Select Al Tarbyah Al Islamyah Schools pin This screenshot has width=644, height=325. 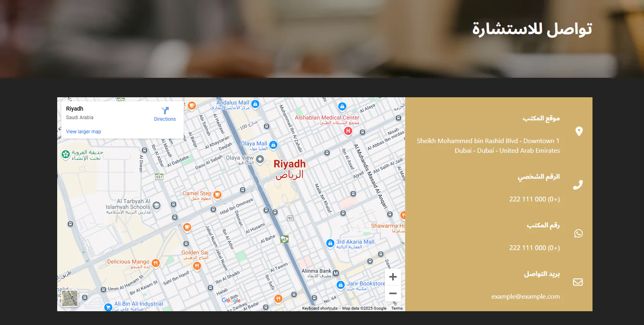click(x=157, y=205)
